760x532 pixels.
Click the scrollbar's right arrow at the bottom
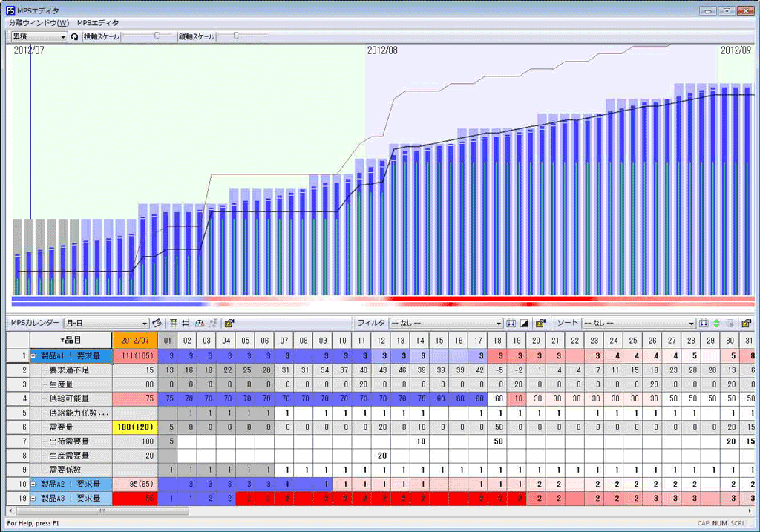pos(750,510)
